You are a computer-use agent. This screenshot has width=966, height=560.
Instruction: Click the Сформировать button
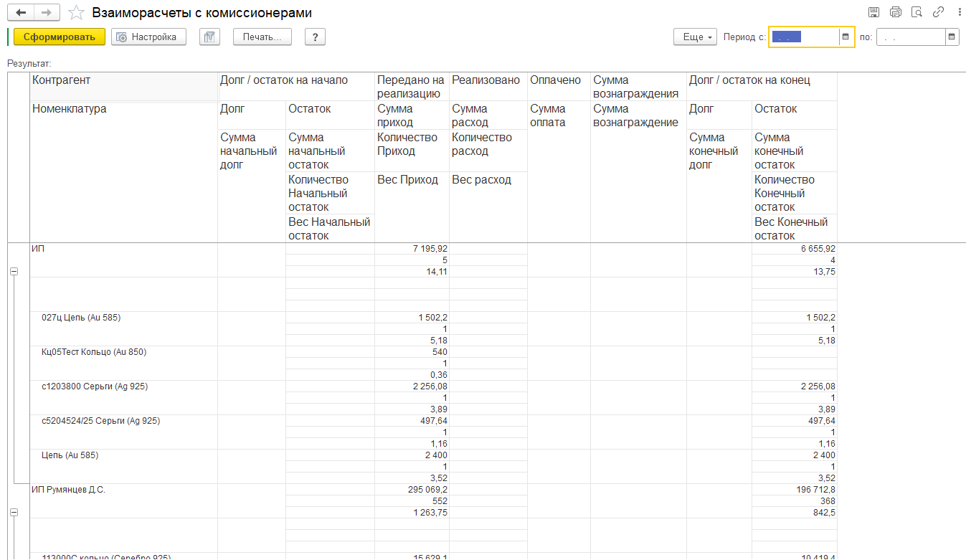pos(59,37)
